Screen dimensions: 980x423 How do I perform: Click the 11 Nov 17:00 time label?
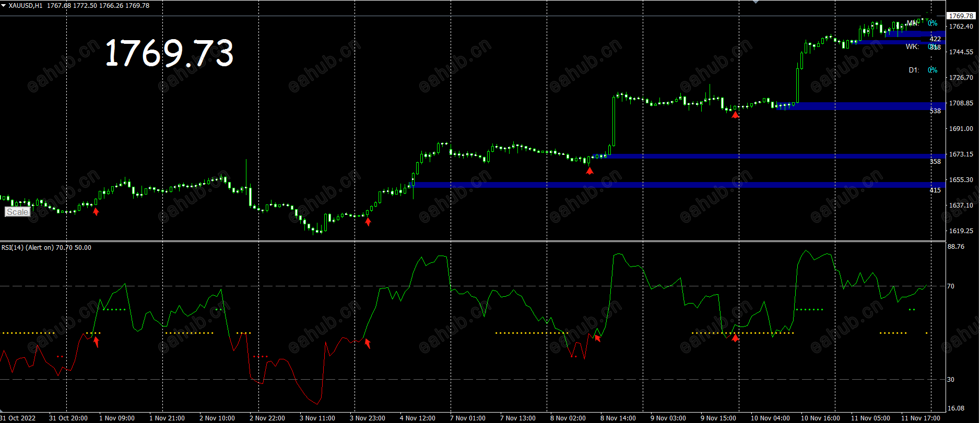[921, 418]
